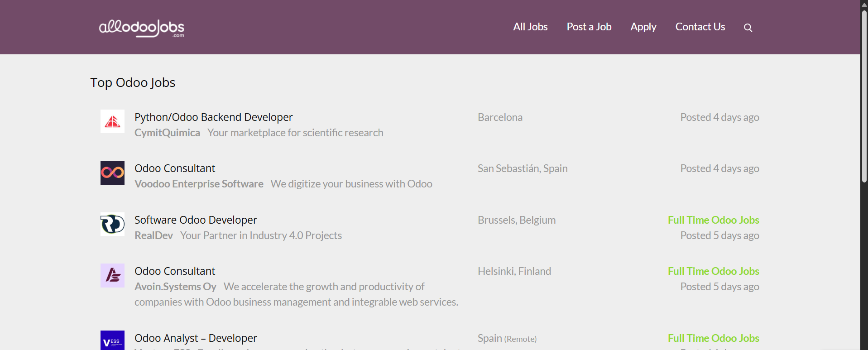The height and width of the screenshot is (350, 868).
Task: Click the allodoojobs.com site logo
Action: [x=141, y=28]
